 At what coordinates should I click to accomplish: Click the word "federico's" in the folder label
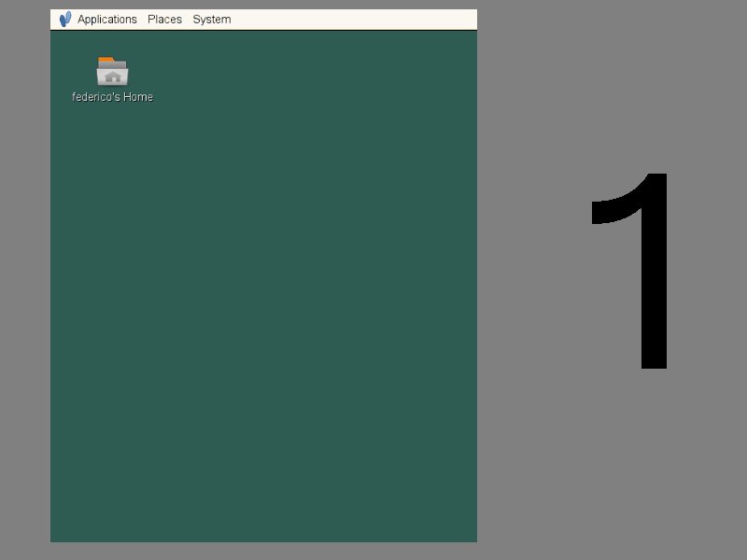95,97
